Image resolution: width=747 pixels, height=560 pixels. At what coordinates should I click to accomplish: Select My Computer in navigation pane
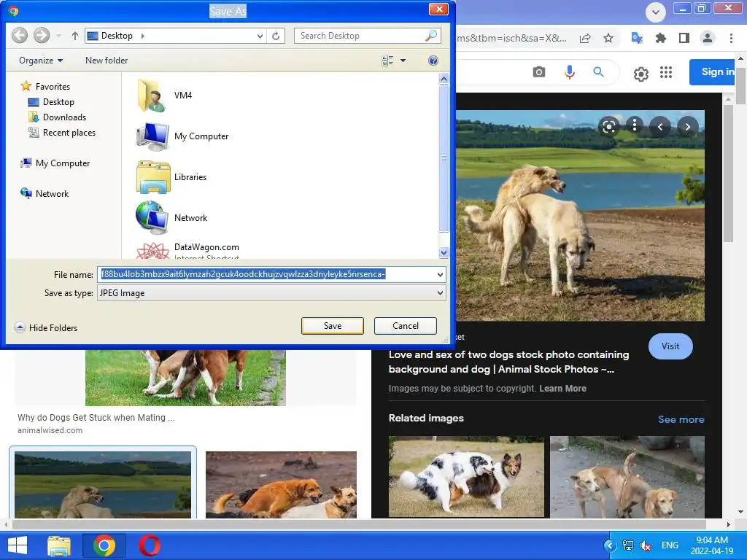coord(55,163)
